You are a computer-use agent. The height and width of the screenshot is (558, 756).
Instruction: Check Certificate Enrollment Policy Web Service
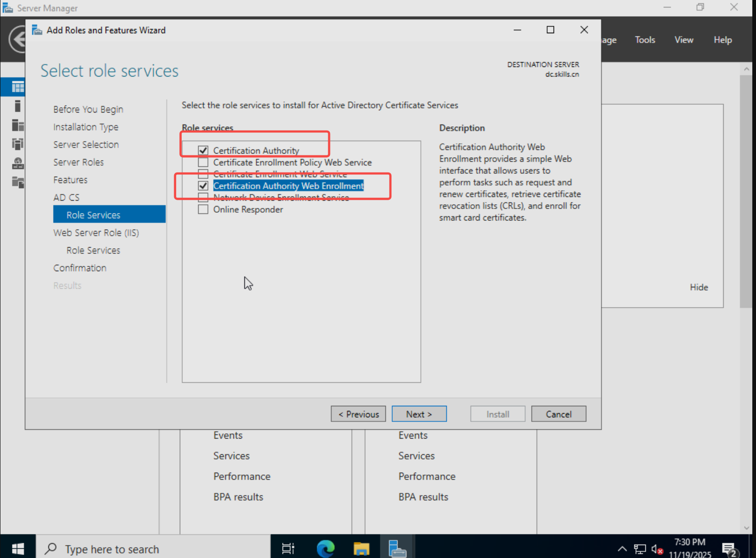coord(203,162)
